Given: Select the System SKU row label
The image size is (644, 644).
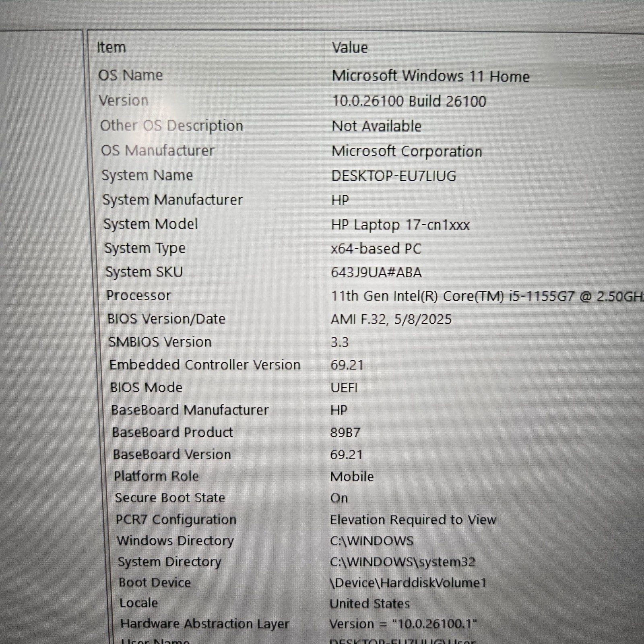Looking at the screenshot, I should point(144,272).
